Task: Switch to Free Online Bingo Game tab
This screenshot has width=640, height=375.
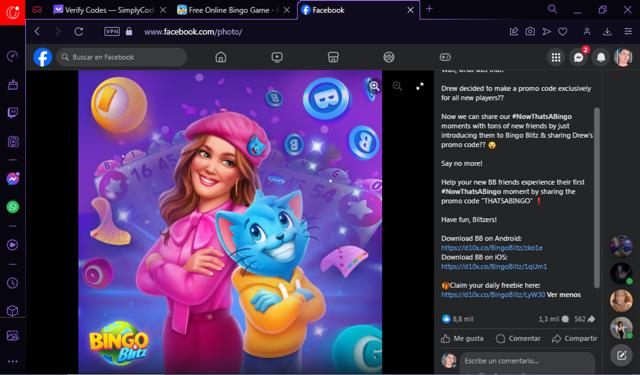Action: click(x=233, y=10)
